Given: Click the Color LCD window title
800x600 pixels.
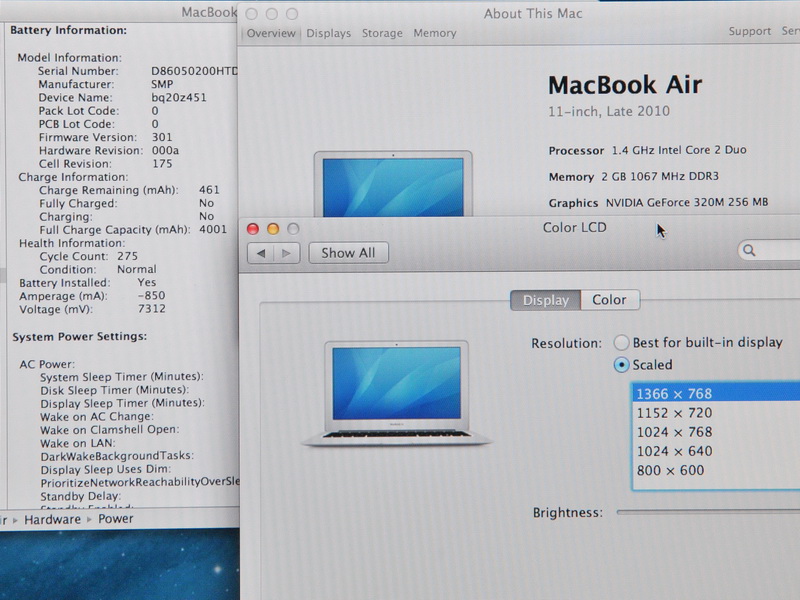Looking at the screenshot, I should [x=574, y=228].
